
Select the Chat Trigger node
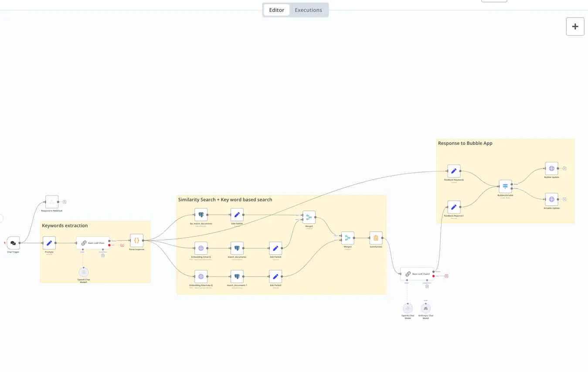pos(13,243)
